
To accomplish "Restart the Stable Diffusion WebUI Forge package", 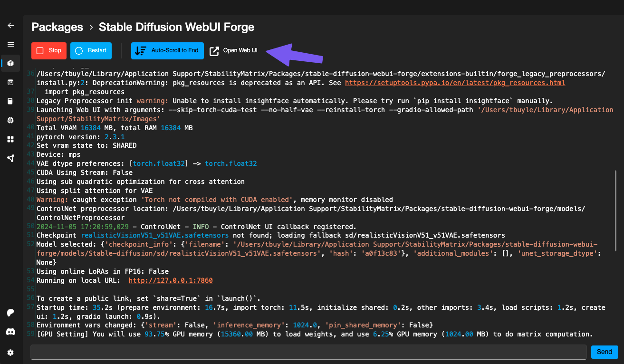I will pyautogui.click(x=91, y=51).
